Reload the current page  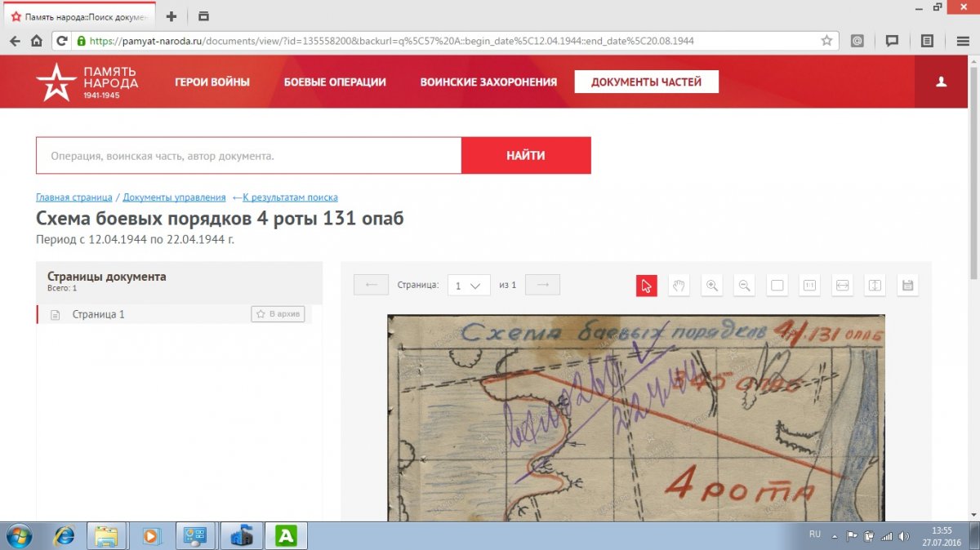point(63,41)
